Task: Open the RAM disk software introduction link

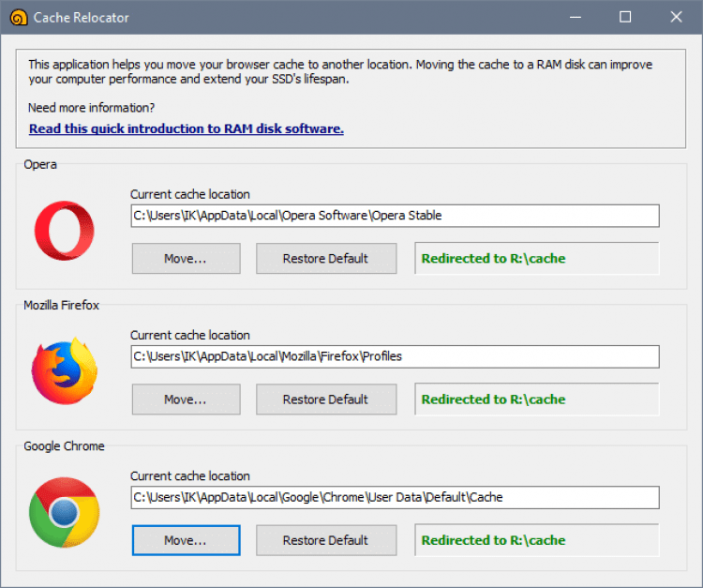Action: (186, 128)
